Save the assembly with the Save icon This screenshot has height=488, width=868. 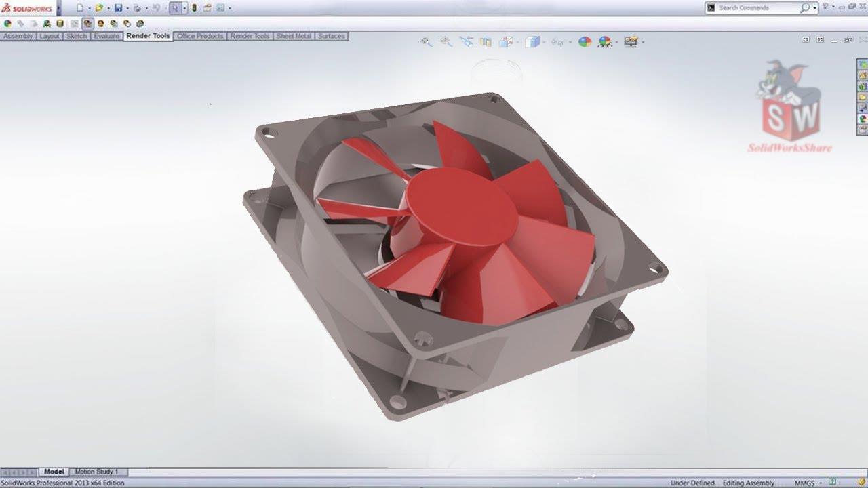(118, 8)
